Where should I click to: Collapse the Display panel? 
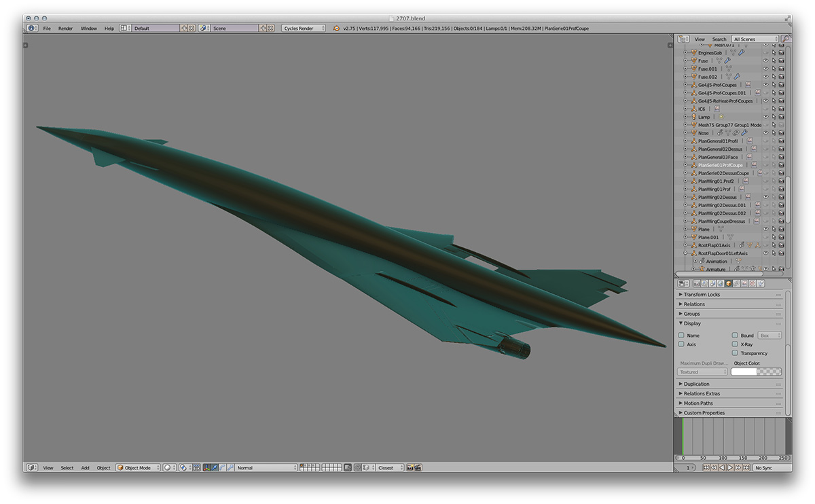[730, 323]
